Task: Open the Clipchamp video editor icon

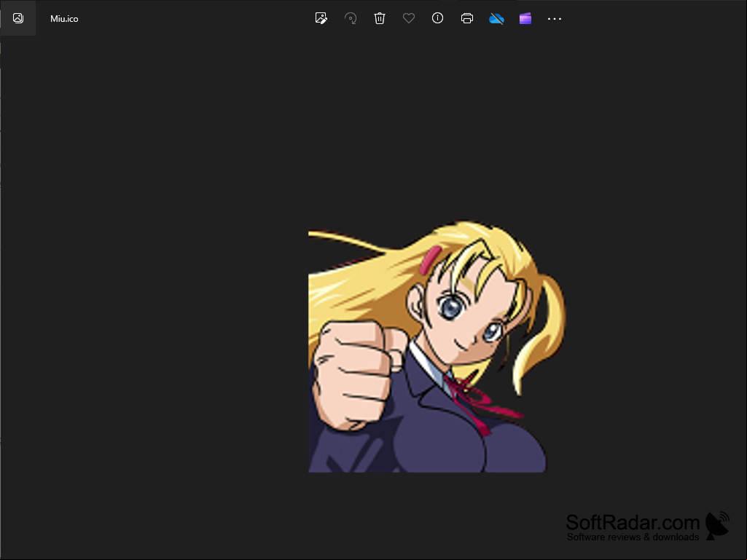Action: 525,19
